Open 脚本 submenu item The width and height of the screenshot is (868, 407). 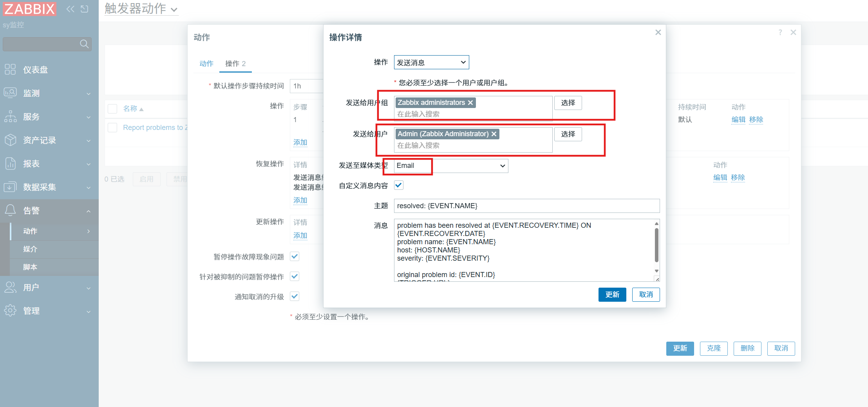tap(55, 267)
